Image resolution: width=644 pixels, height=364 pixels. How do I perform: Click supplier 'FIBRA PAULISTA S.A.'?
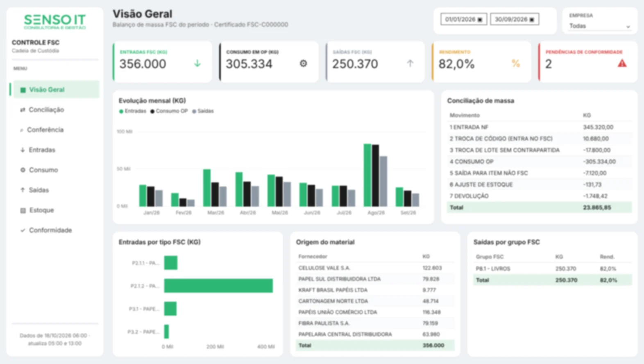coord(324,323)
